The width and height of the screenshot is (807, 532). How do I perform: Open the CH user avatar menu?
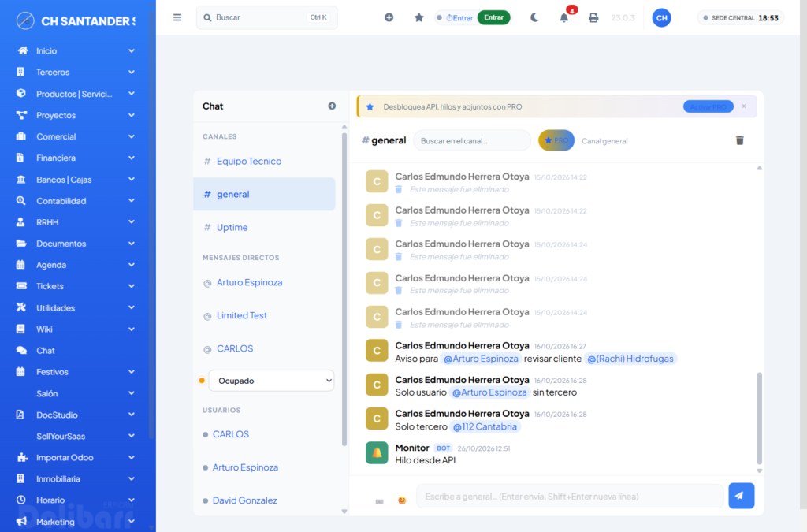[661, 17]
